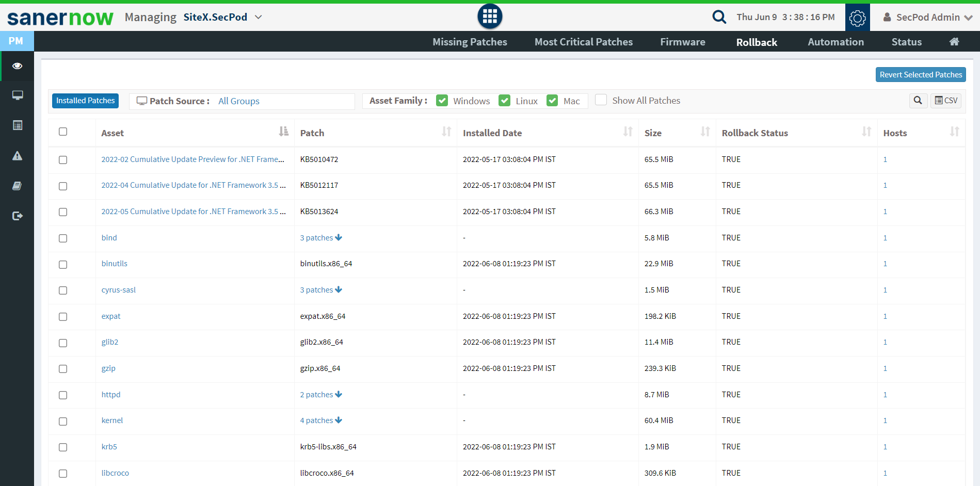980x486 pixels.
Task: Select the gzip row checkbox
Action: (x=63, y=369)
